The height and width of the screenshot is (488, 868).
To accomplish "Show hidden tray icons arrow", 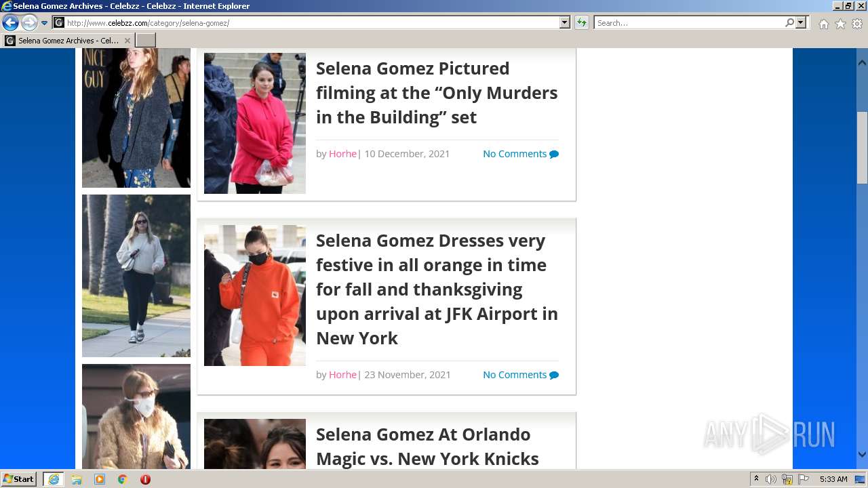I will [756, 479].
